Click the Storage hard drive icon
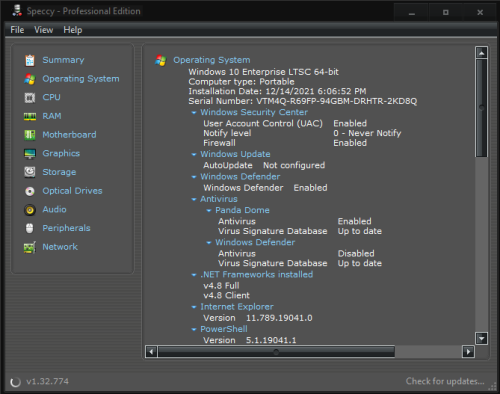 (30, 172)
